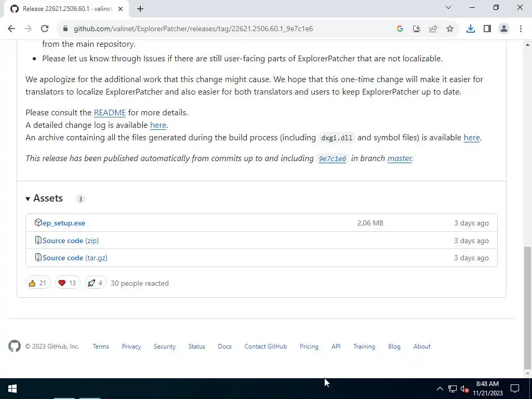Click the taskbar clock showing 8:48 AM
The width and height of the screenshot is (532, 399).
click(x=487, y=389)
